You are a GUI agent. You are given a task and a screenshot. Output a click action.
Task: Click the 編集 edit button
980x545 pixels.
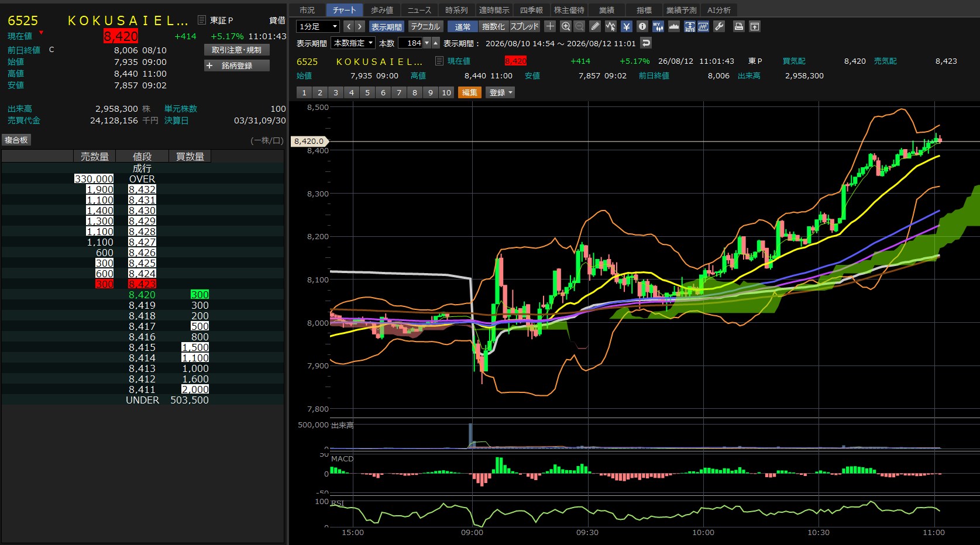coord(470,92)
